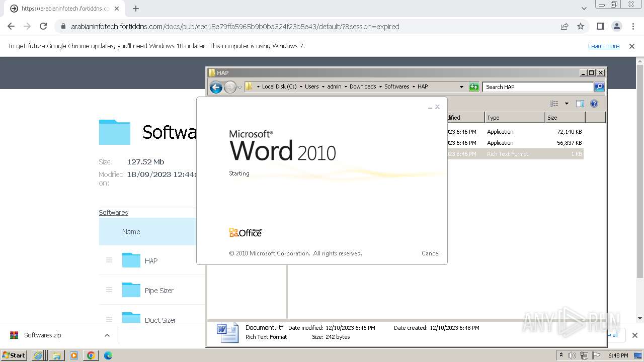Image resolution: width=644 pixels, height=362 pixels.
Task: Dismiss the Chrome update notice bar
Action: (632, 46)
